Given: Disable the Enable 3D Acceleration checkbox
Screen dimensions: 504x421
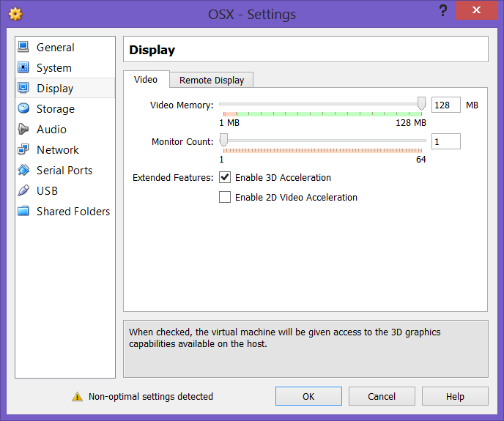Looking at the screenshot, I should [x=225, y=177].
